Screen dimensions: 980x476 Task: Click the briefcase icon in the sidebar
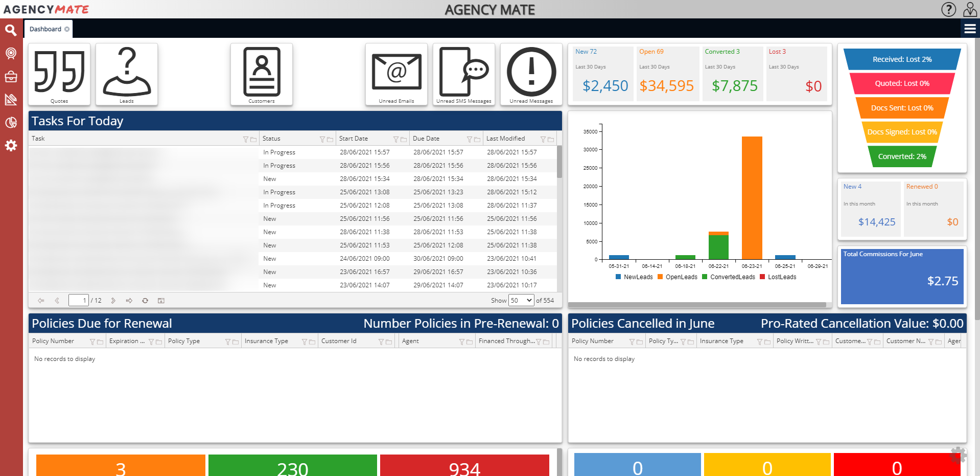click(x=11, y=76)
